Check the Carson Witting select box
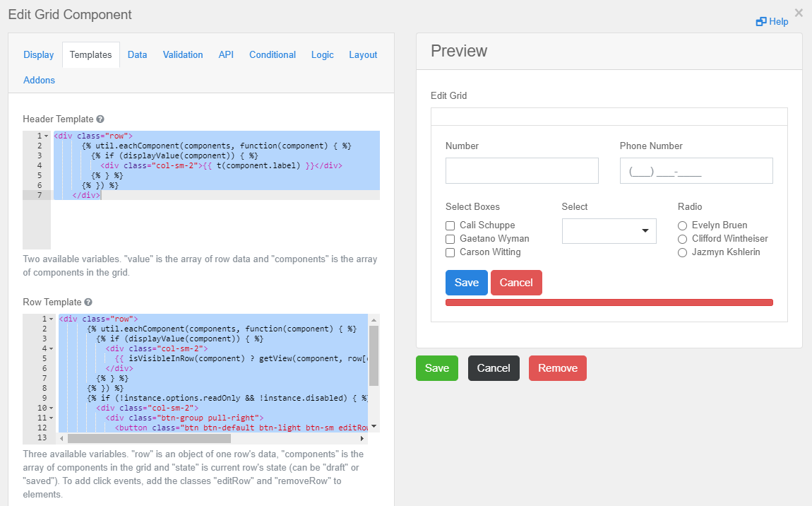Viewport: 812px width, 506px height. click(x=450, y=252)
